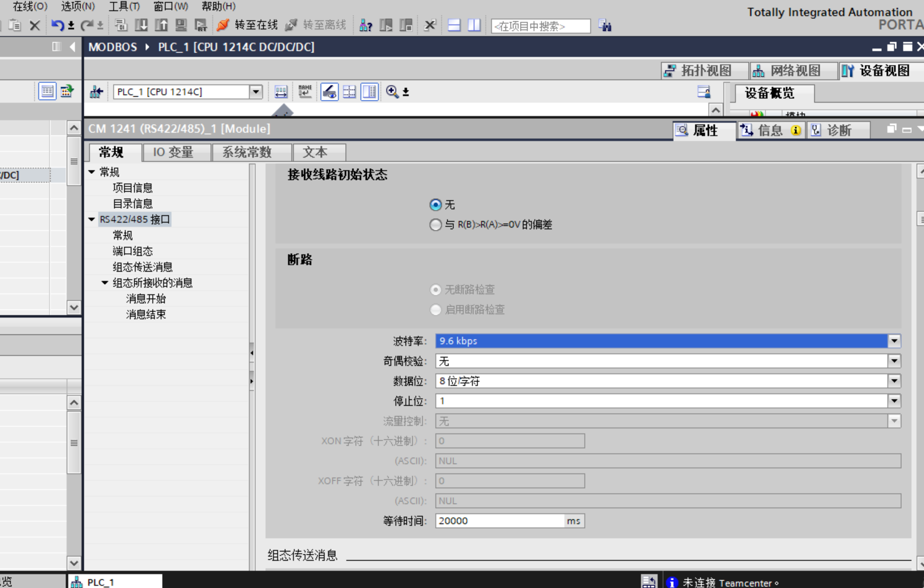
Task: Open PLC_1 [CPU 1214C] device dropdown
Action: click(x=255, y=92)
